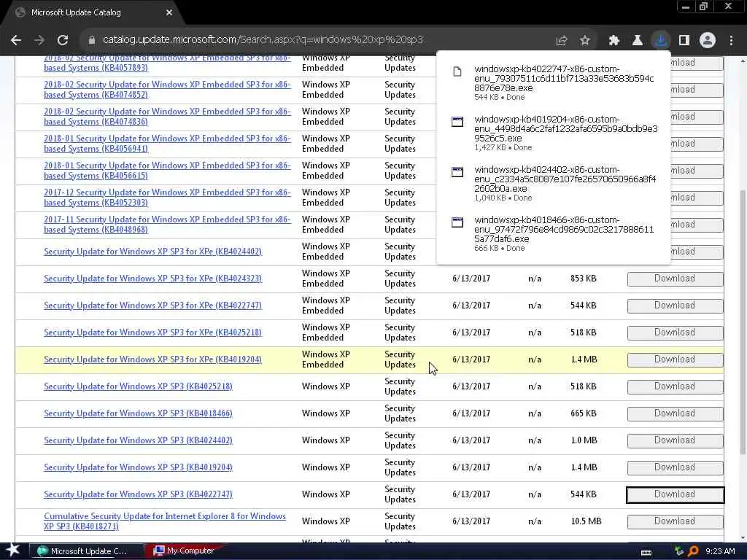
Task: Click the 9:23 AM clock
Action: click(x=720, y=551)
